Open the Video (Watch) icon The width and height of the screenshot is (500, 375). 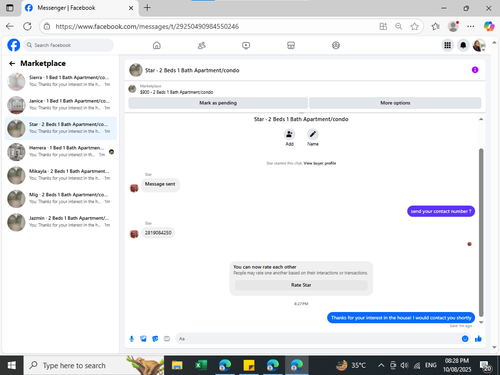(246, 45)
